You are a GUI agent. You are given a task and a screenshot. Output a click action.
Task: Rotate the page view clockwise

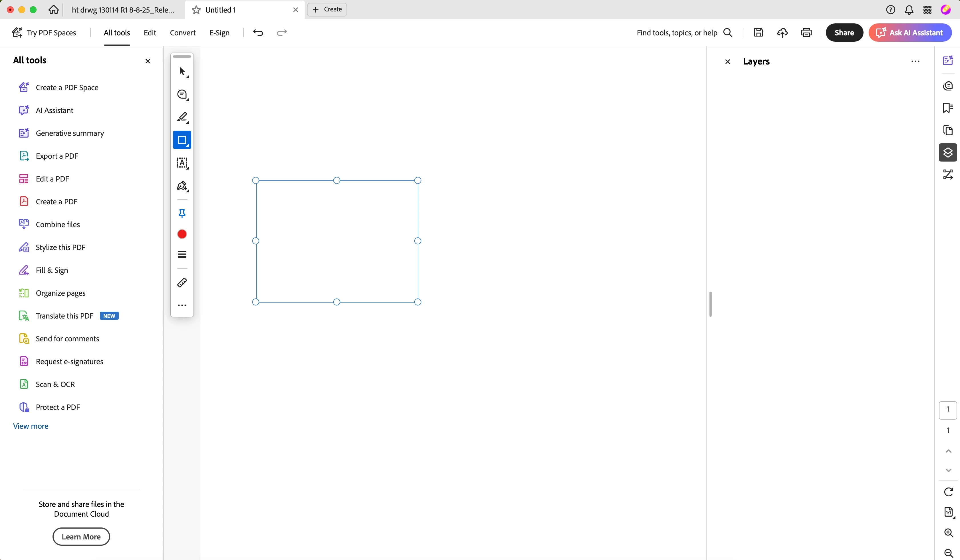coord(948,492)
